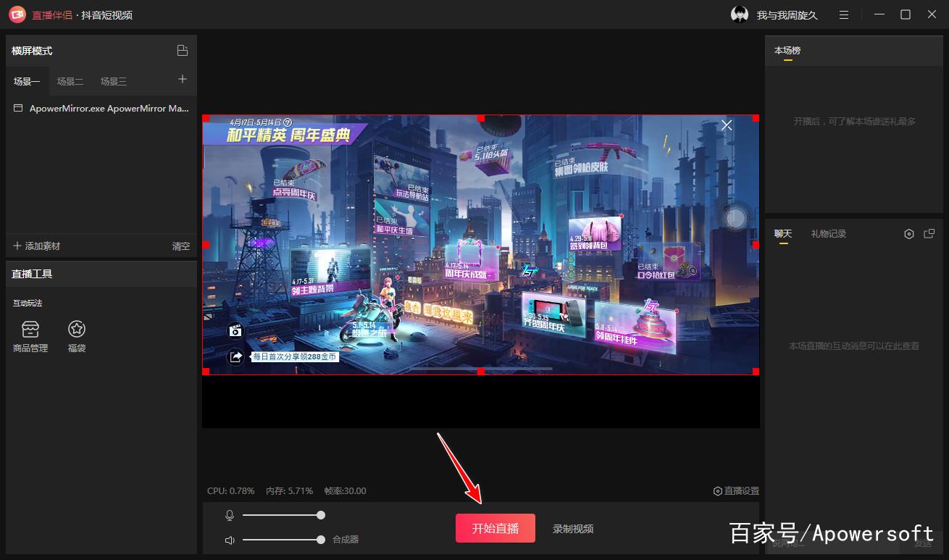Switch to 场景三 tab

(x=114, y=81)
